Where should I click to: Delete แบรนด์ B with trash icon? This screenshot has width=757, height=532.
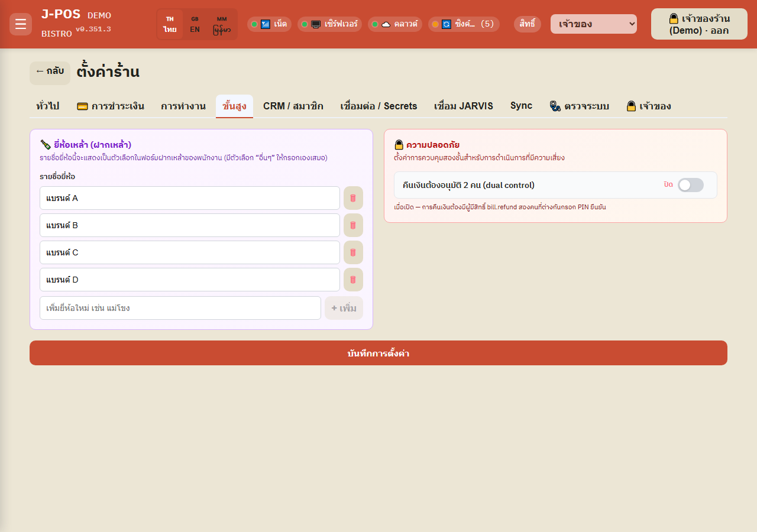point(353,225)
